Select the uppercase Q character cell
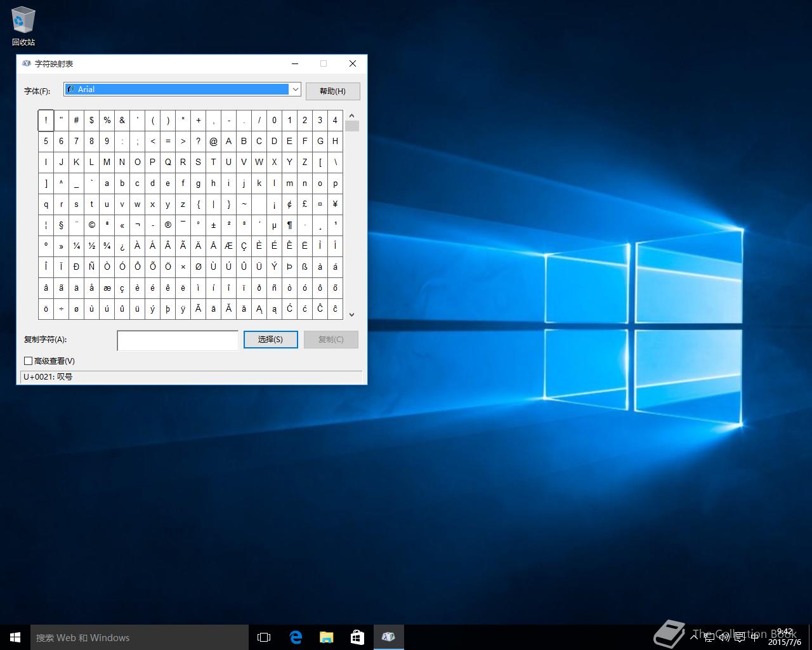The width and height of the screenshot is (812, 650). coord(167,162)
